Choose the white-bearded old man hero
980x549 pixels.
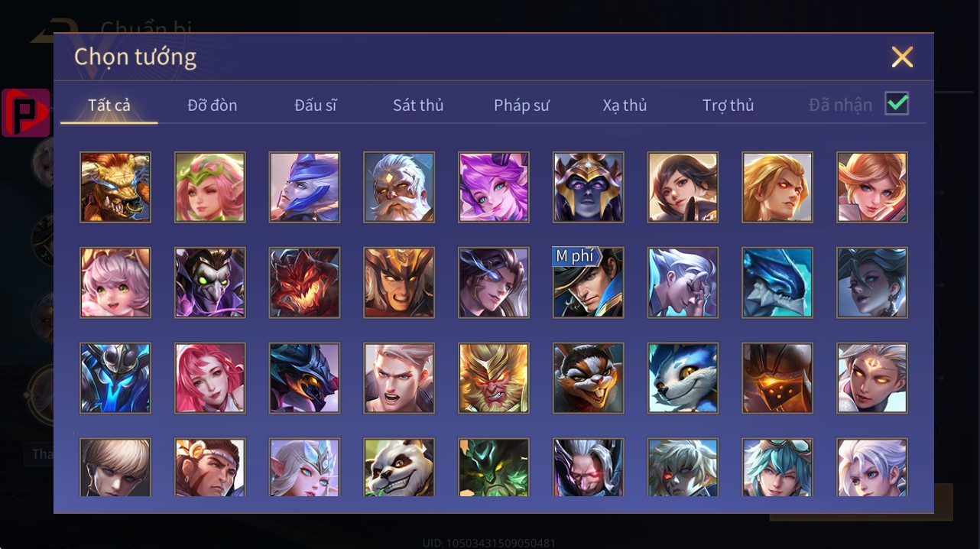tap(399, 187)
